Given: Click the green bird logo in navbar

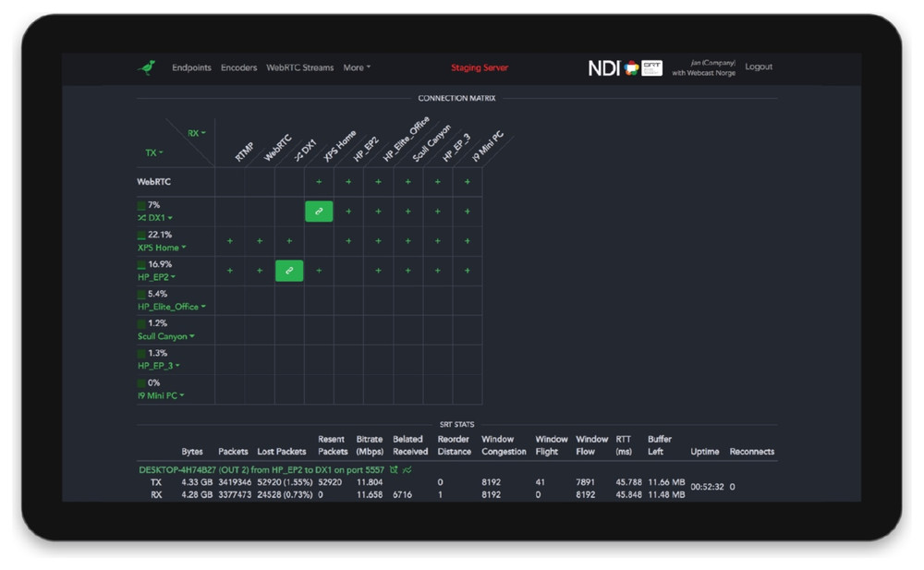Looking at the screenshot, I should tap(146, 67).
